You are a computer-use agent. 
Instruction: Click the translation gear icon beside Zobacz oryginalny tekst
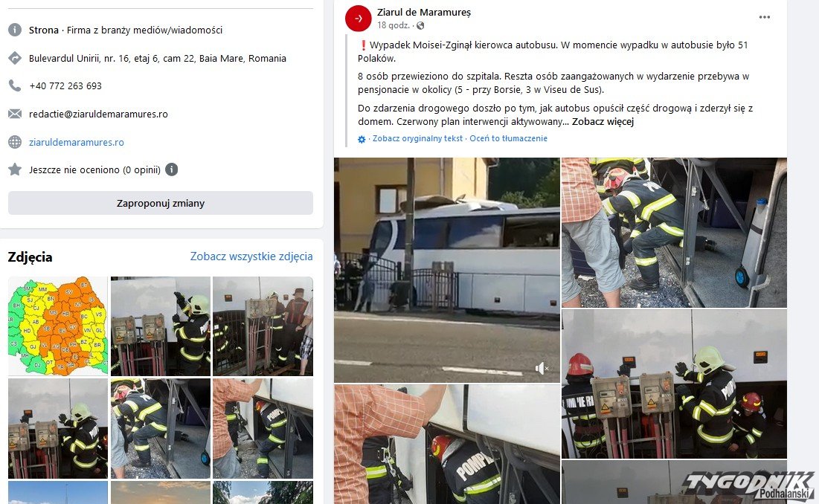tap(362, 139)
